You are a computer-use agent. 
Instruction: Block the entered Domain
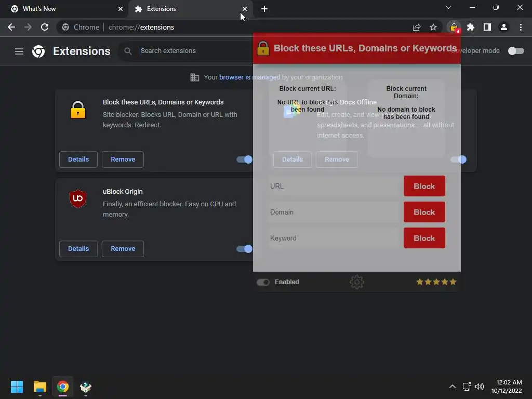424,212
